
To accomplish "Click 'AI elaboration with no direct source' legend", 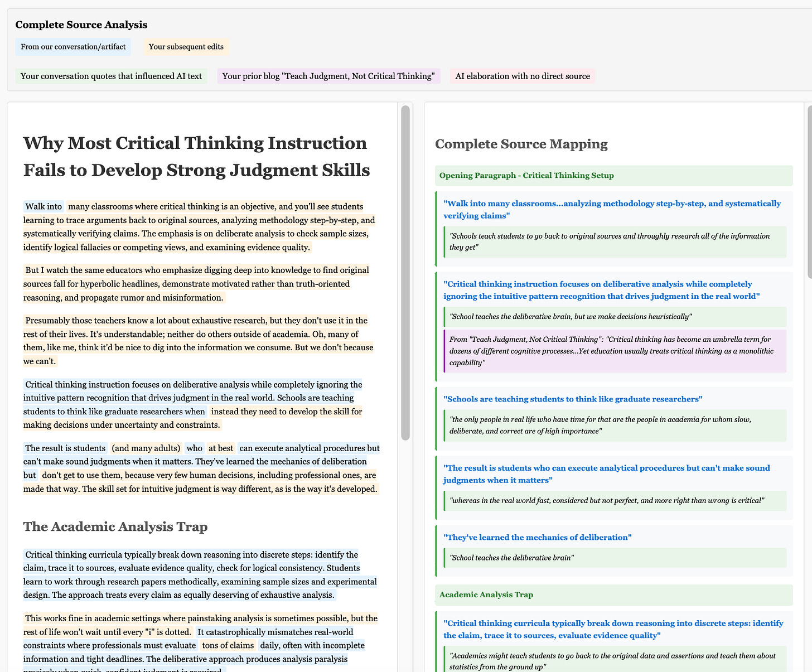I will [x=523, y=76].
